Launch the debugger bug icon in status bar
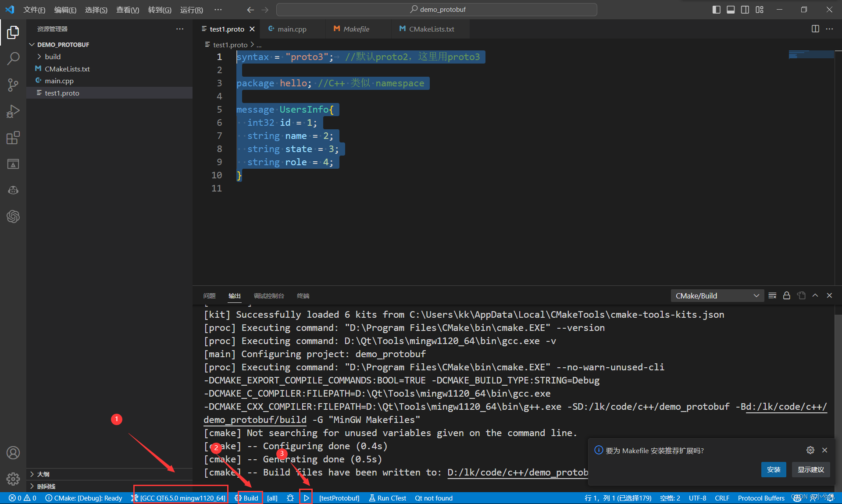This screenshot has height=504, width=842. click(x=290, y=498)
